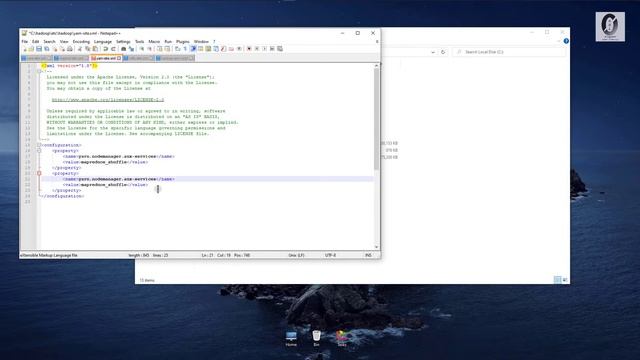Click the Copy toolbar icon

pyautogui.click(x=88, y=49)
